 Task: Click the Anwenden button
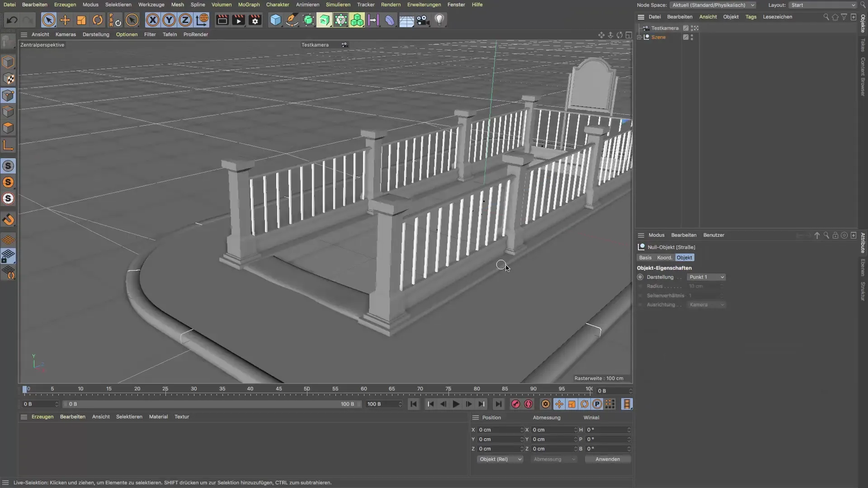coord(608,459)
